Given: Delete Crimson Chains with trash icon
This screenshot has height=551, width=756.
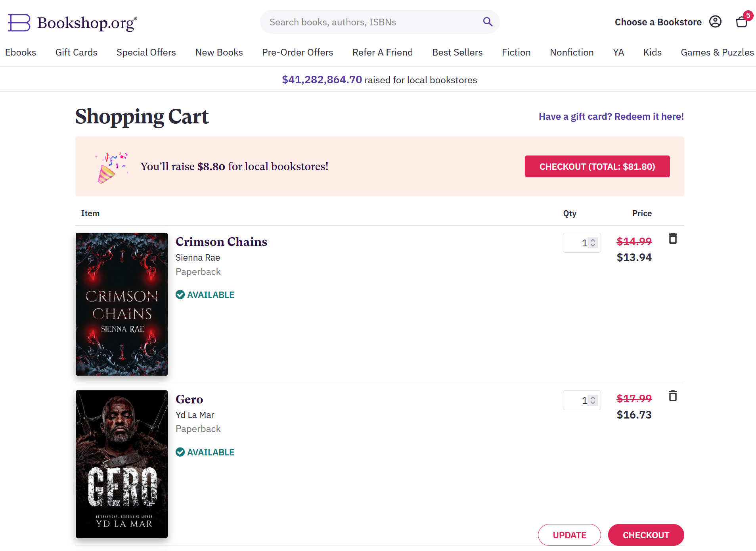Looking at the screenshot, I should pyautogui.click(x=673, y=238).
